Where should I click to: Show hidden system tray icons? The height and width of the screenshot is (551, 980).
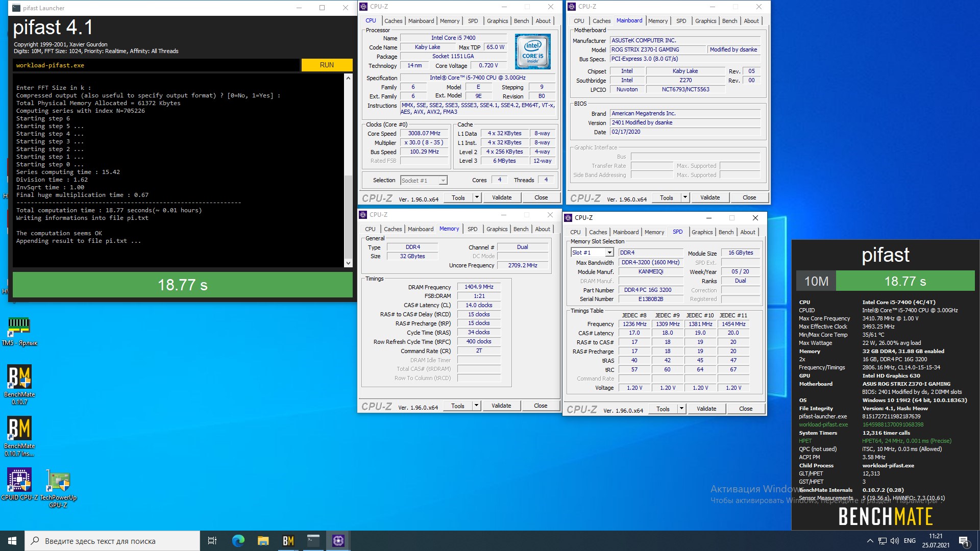pos(870,541)
